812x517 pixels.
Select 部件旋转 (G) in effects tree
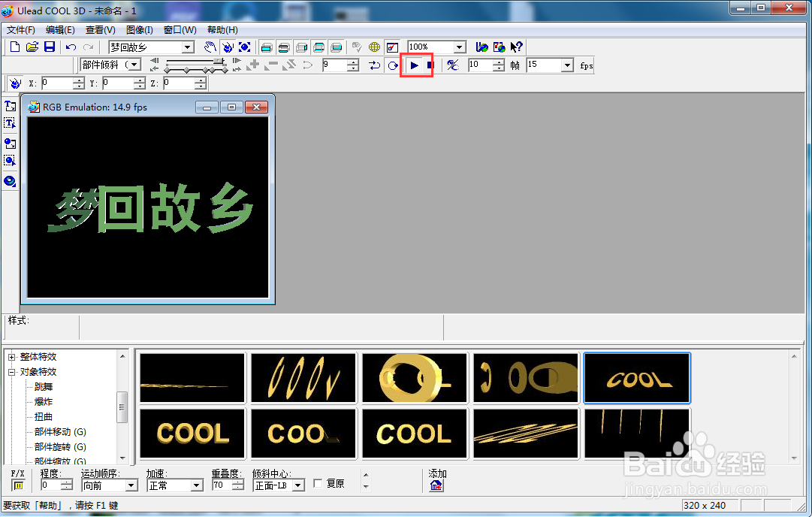pyautogui.click(x=60, y=447)
